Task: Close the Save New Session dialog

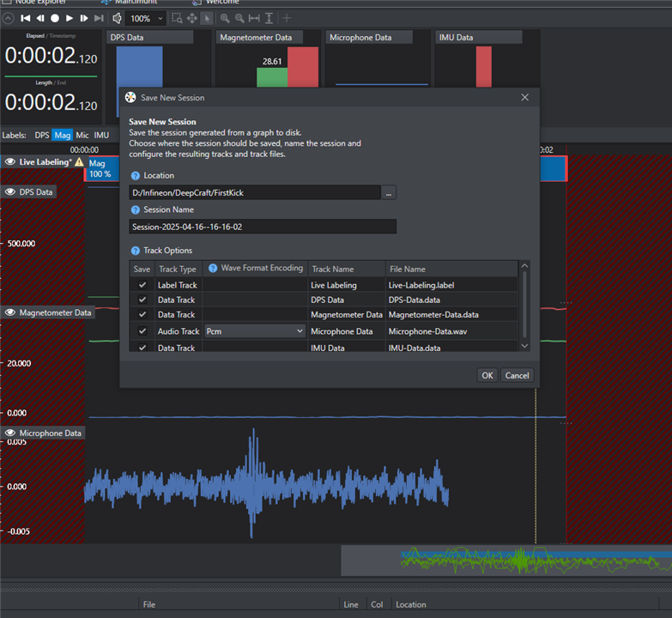Action: [x=525, y=98]
